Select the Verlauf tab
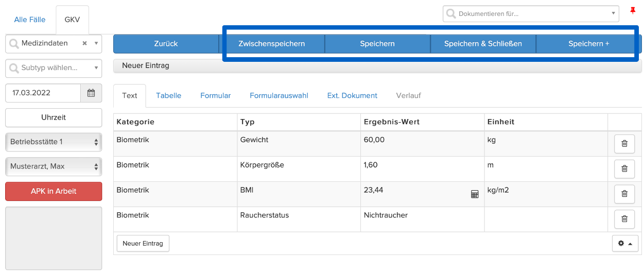The image size is (644, 271). point(409,95)
